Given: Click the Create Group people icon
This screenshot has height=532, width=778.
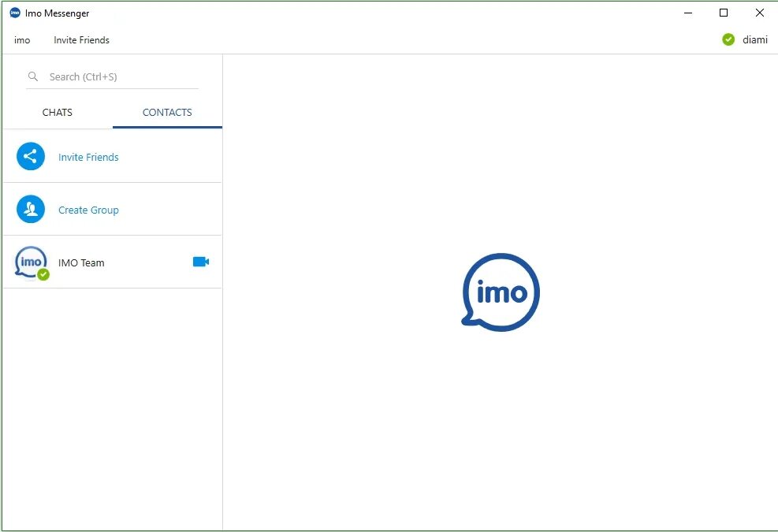Looking at the screenshot, I should [x=31, y=209].
